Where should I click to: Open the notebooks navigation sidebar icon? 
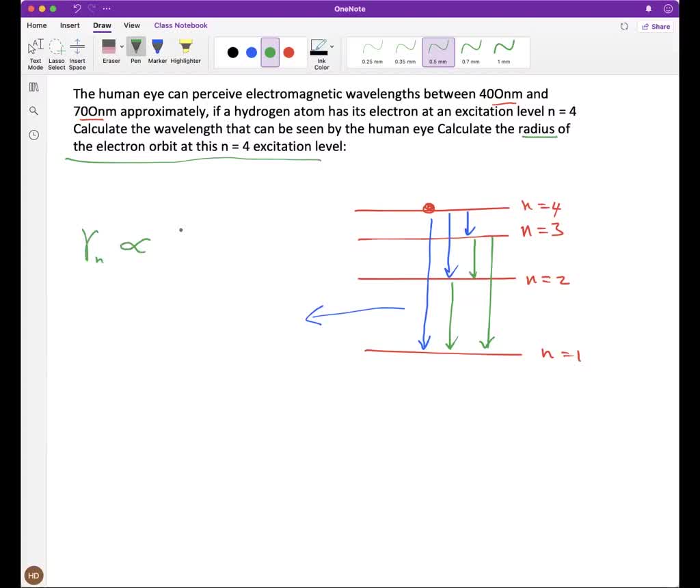33,87
